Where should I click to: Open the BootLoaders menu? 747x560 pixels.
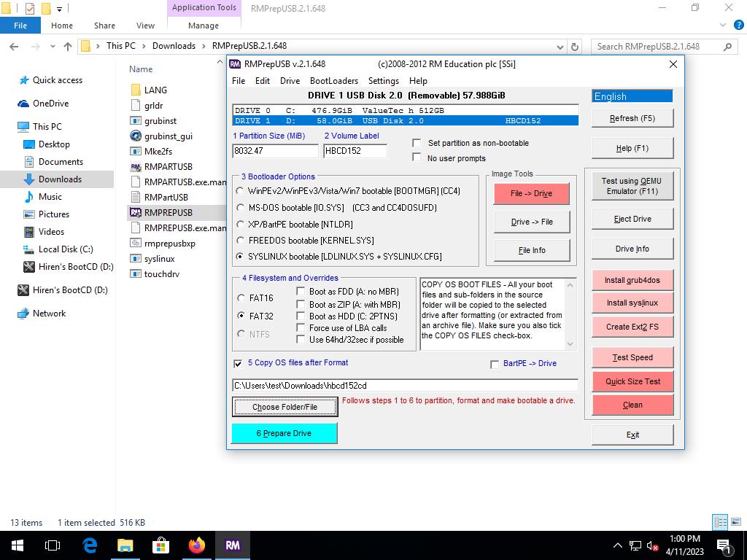(333, 81)
